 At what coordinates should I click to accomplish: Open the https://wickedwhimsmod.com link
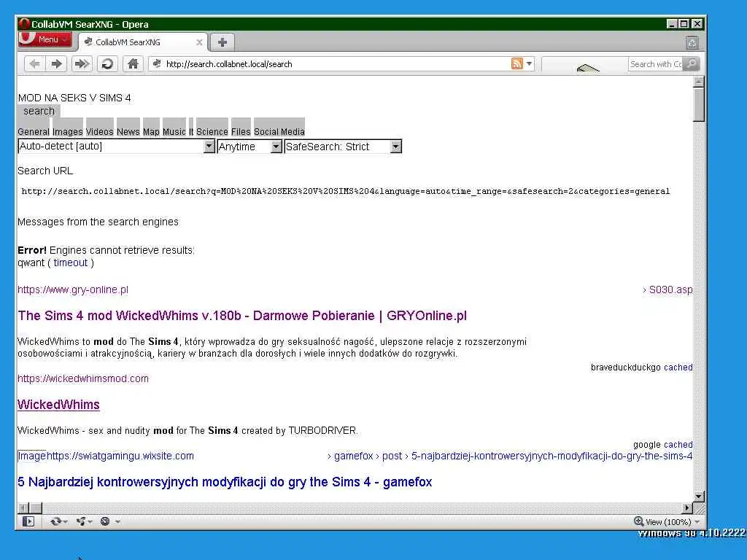point(83,378)
